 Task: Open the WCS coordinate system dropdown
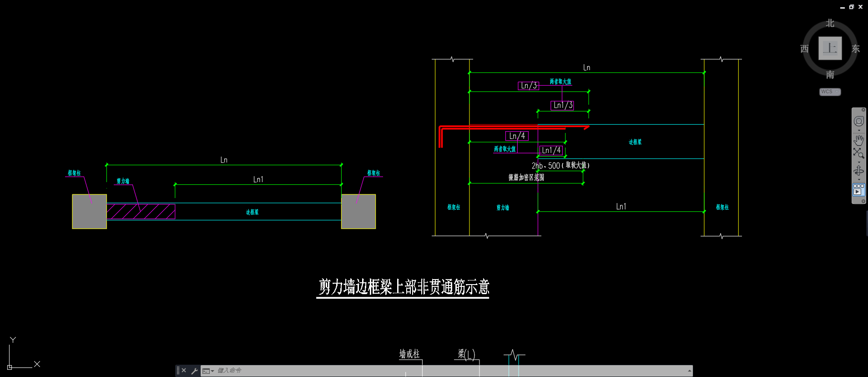(x=830, y=92)
